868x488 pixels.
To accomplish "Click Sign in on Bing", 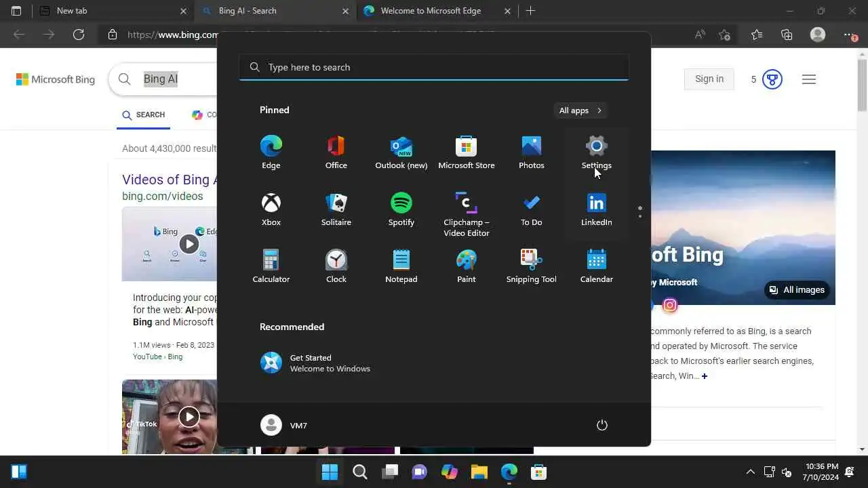I will [709, 79].
